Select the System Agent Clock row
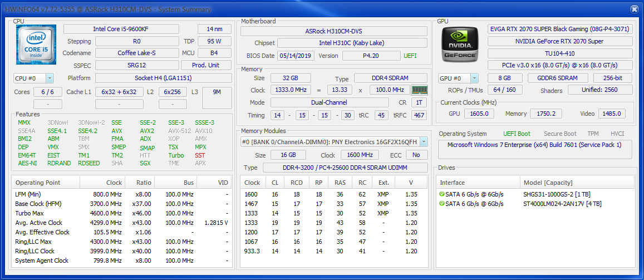Screen dimensions: 644x280 (x=121, y=261)
